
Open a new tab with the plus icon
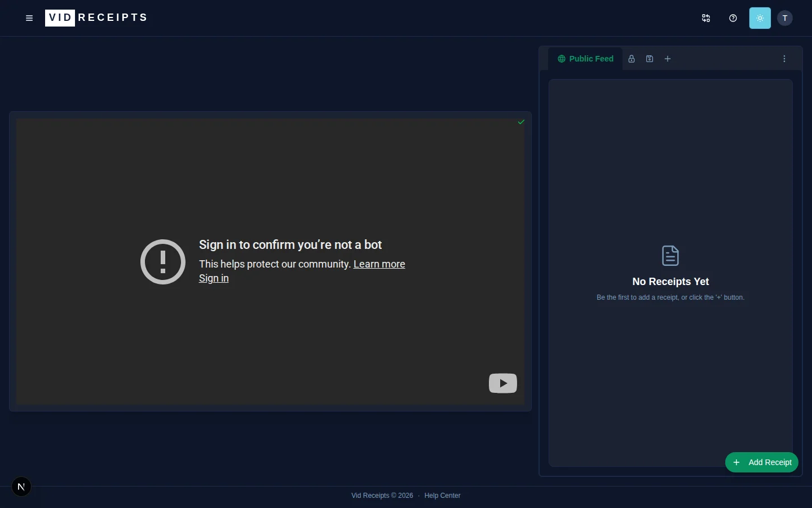tap(668, 59)
